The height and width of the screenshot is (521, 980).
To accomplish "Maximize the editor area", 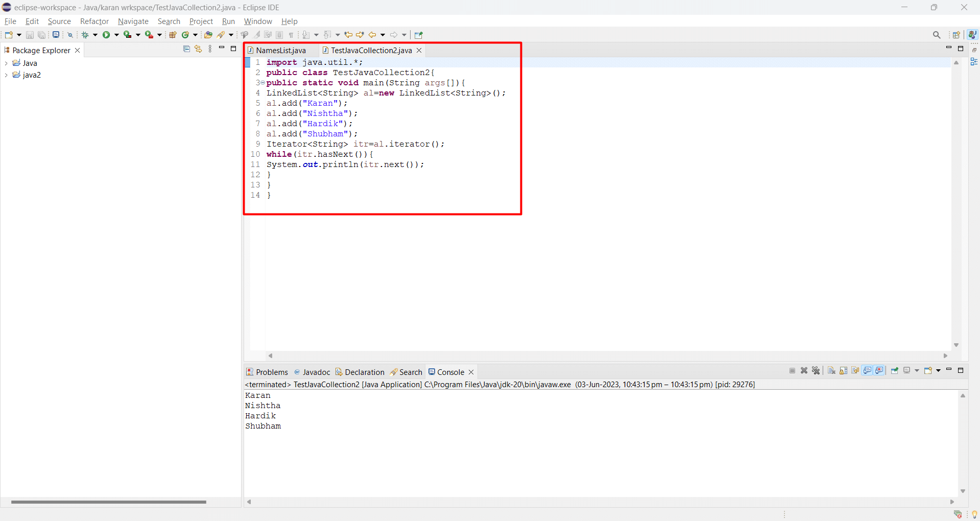I will [961, 49].
